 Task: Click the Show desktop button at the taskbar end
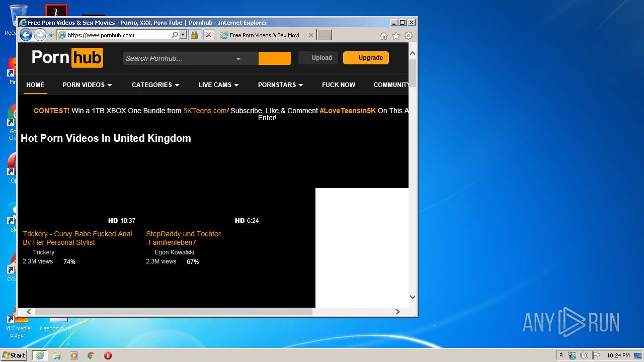tap(638, 355)
